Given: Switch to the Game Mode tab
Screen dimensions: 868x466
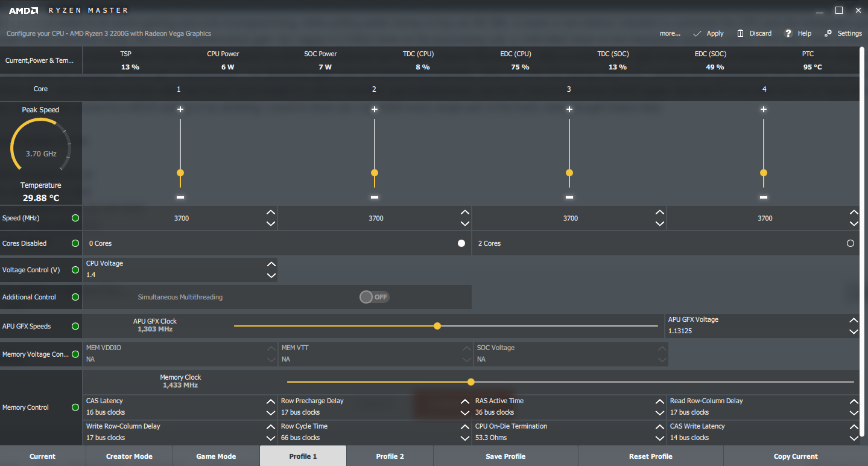Looking at the screenshot, I should click(216, 456).
